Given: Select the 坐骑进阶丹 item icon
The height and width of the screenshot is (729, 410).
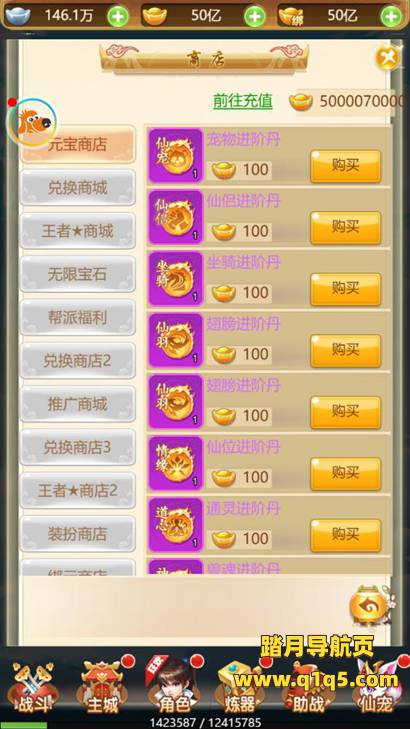Looking at the screenshot, I should 175,279.
